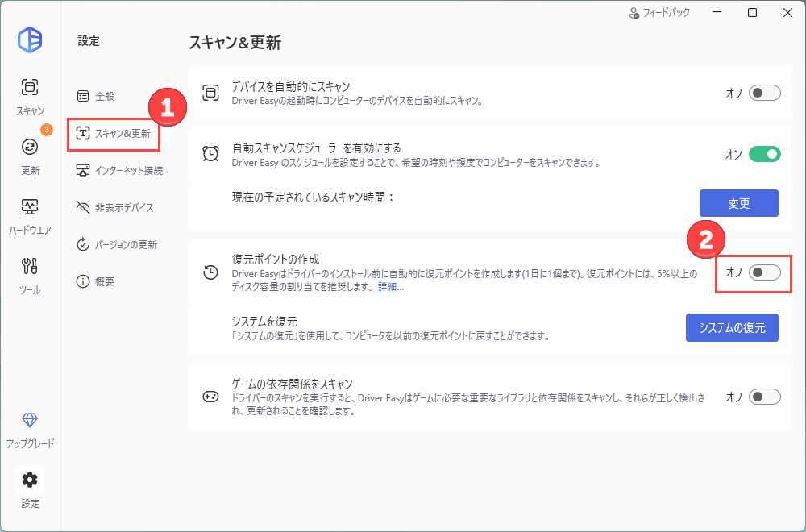Screen dimensions: 806x532
Task: Click the 変更 button for scan schedule
Action: tap(738, 203)
